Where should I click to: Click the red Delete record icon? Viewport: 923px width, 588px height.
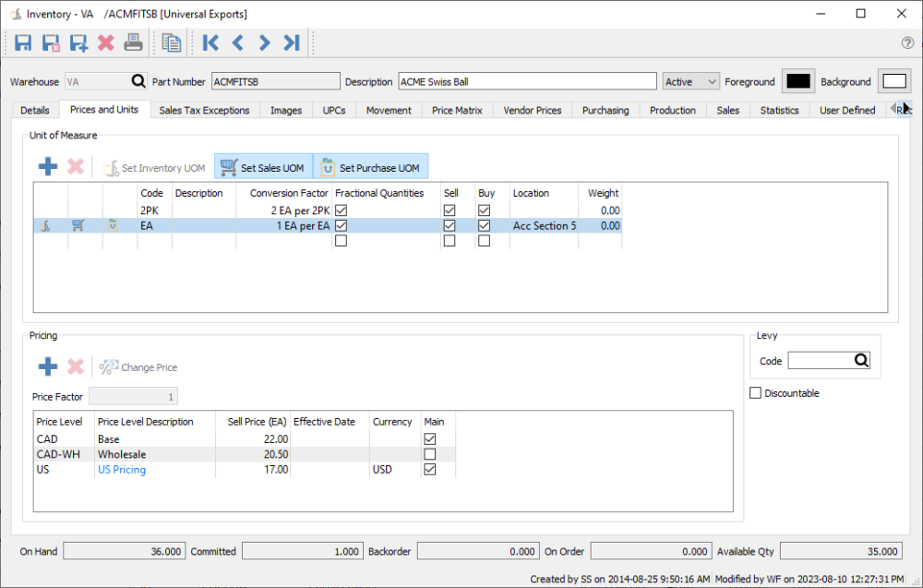106,43
